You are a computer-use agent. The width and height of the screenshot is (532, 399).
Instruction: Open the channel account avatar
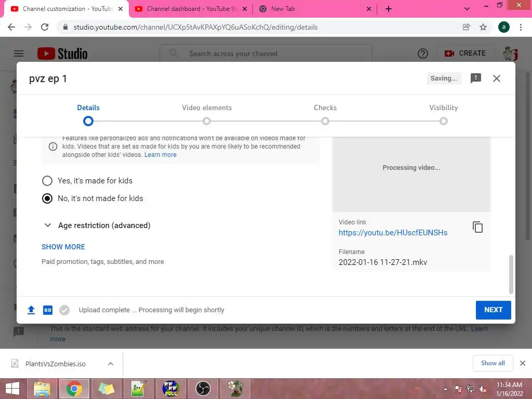510,54
